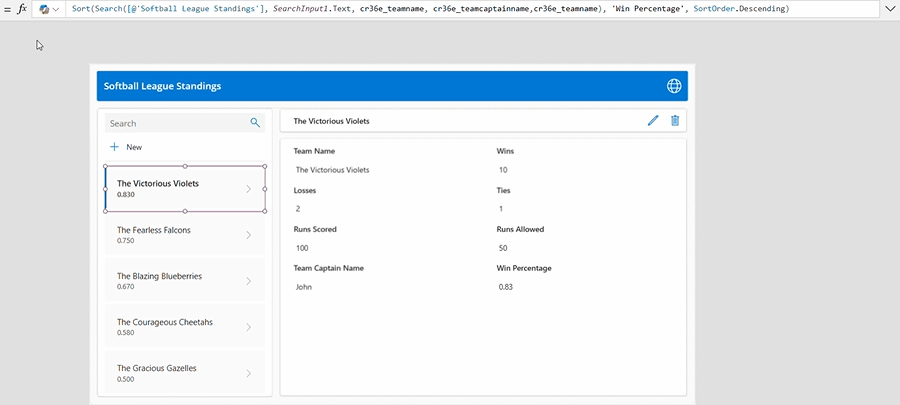Open details chevron for The Courageous Cheetahs
This screenshot has height=405, width=900.
point(248,327)
